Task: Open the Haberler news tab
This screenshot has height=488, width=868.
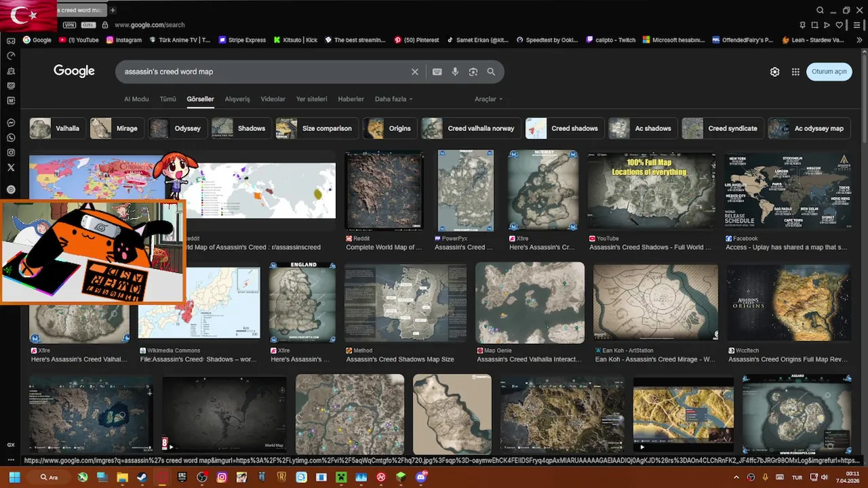Action: coord(351,99)
